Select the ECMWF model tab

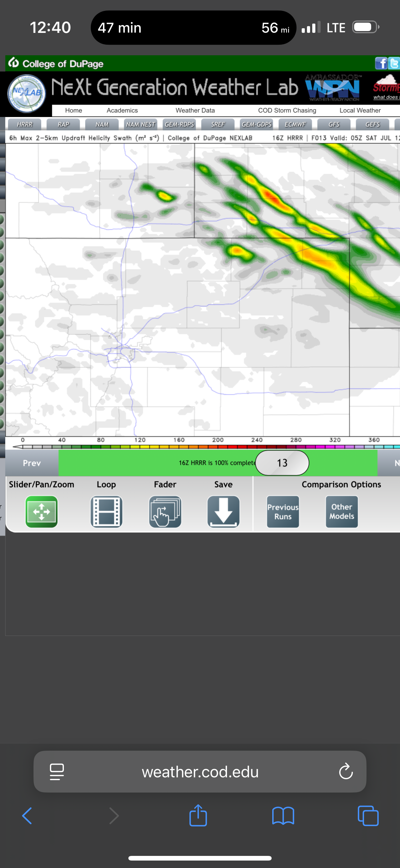pos(295,124)
